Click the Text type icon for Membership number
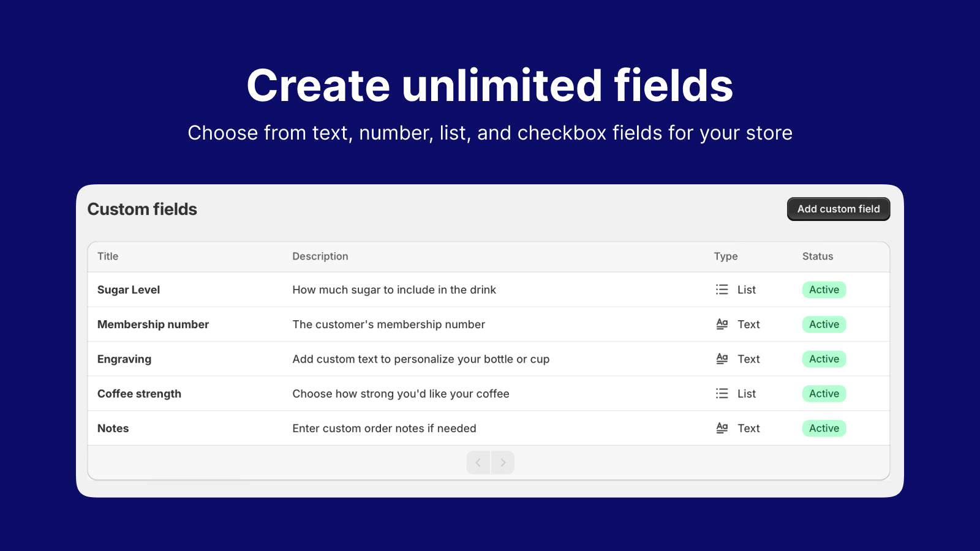Viewport: 980px width, 551px height. tap(722, 324)
